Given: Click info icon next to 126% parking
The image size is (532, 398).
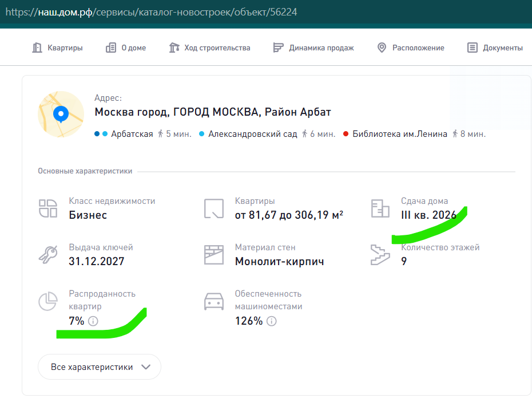Looking at the screenshot, I should (271, 321).
